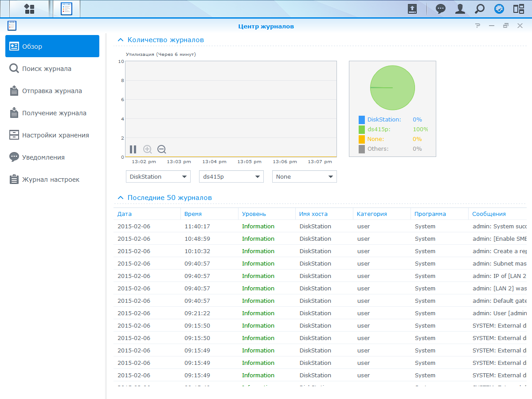
Task: Collapse the Последние 50 журналов section
Action: 120,198
